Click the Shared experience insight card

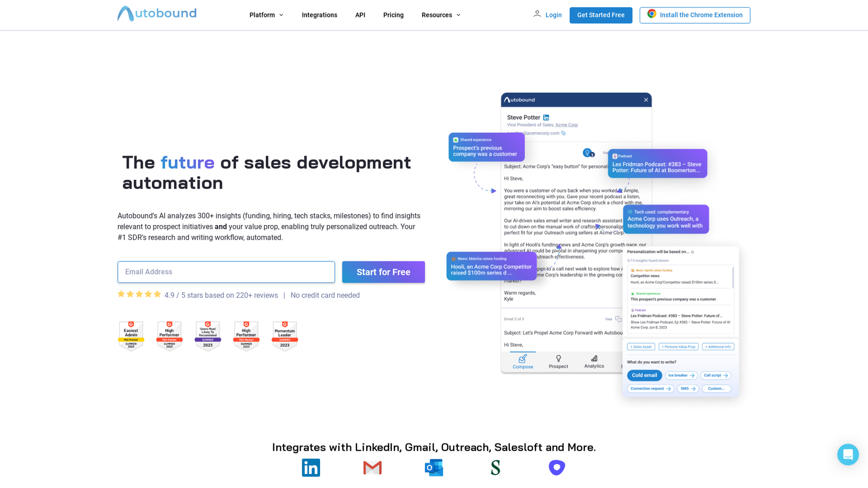487,147
